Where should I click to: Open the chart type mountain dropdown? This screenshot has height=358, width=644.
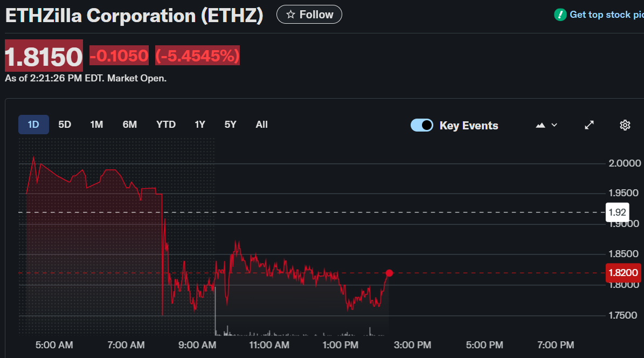(546, 125)
